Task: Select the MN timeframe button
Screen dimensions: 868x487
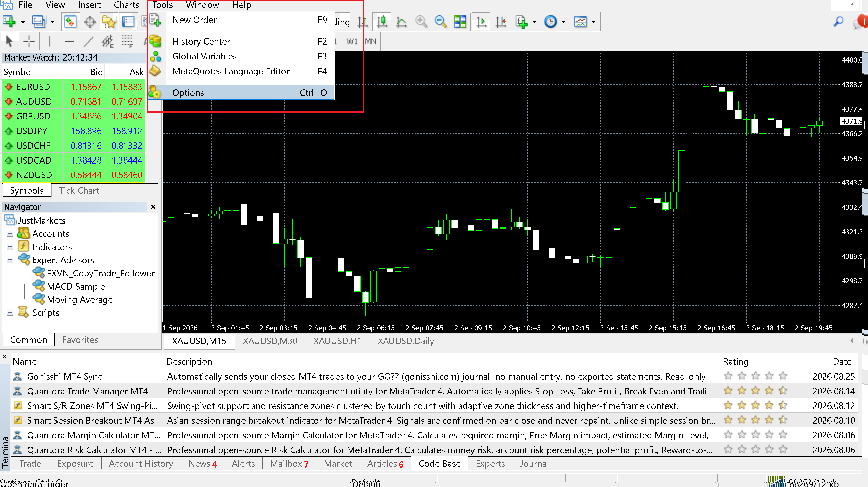Action: click(370, 42)
